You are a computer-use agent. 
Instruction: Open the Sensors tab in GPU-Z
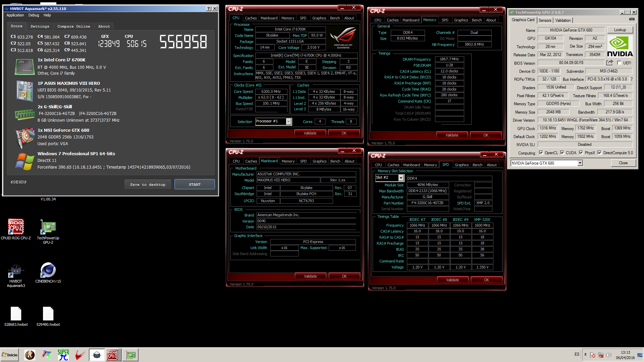click(545, 20)
